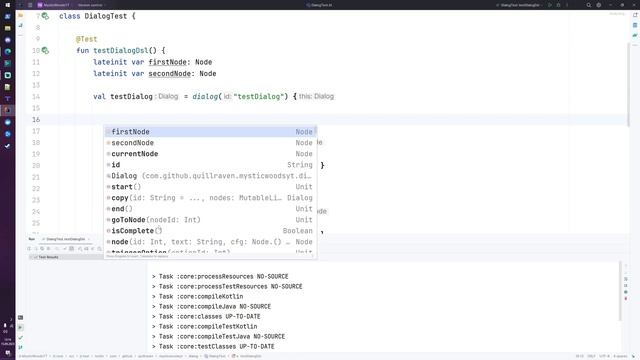Open the More Actions menu beside Debug
The height and width of the screenshot is (360, 640).
coord(567,5)
